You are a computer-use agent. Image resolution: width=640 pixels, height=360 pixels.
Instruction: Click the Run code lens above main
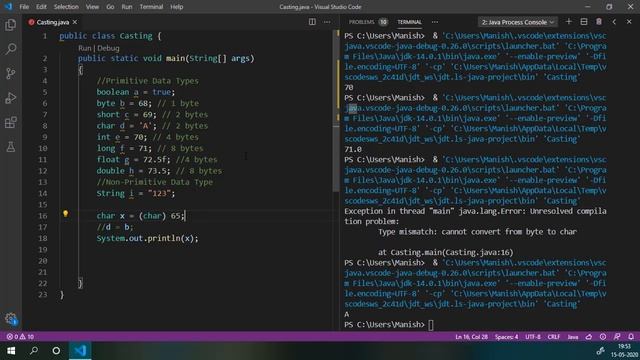pyautogui.click(x=84, y=48)
